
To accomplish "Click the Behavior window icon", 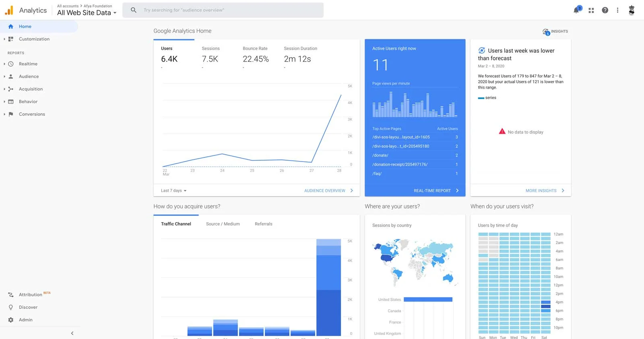I will click(x=11, y=102).
